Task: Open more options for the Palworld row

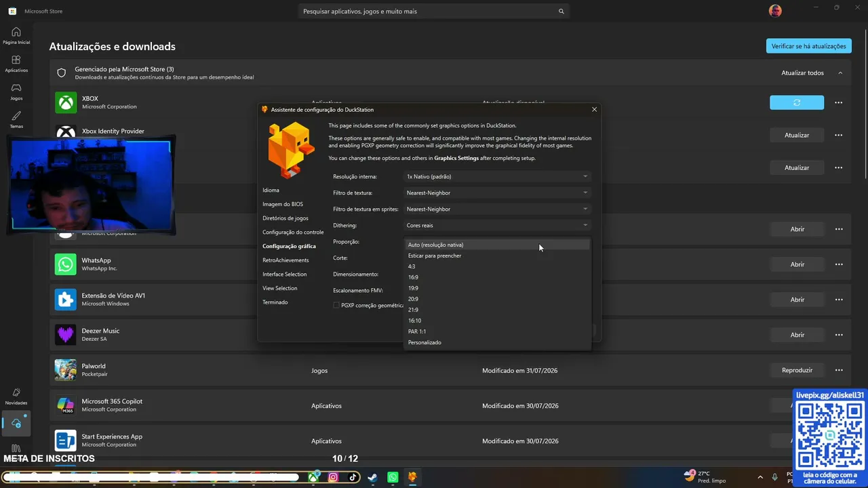Action: click(x=839, y=370)
